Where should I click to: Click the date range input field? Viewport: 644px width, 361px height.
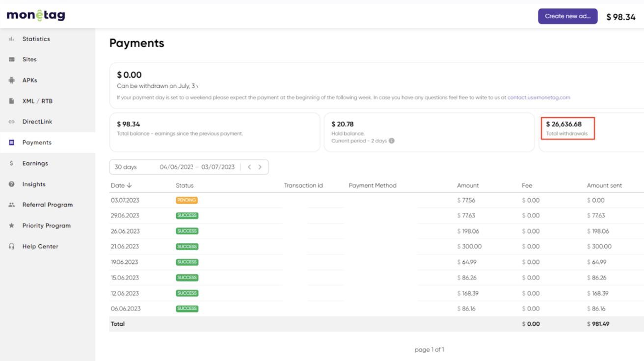197,167
